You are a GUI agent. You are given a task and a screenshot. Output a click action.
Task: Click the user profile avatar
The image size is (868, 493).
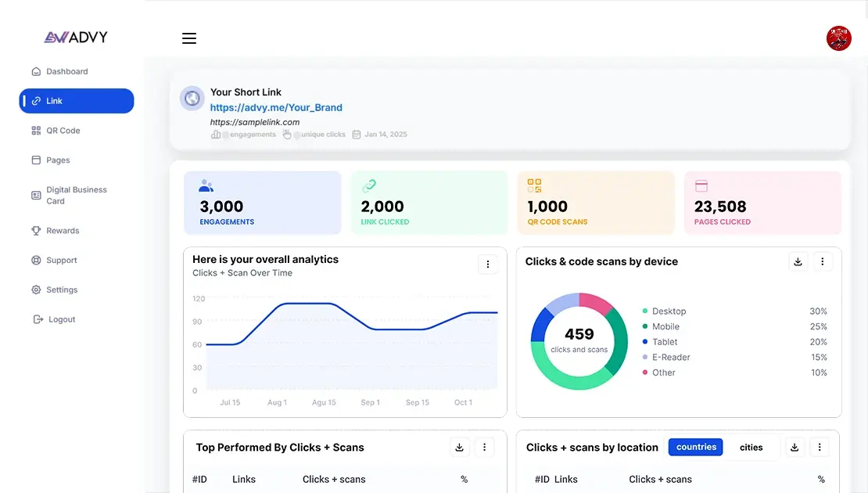click(x=838, y=38)
